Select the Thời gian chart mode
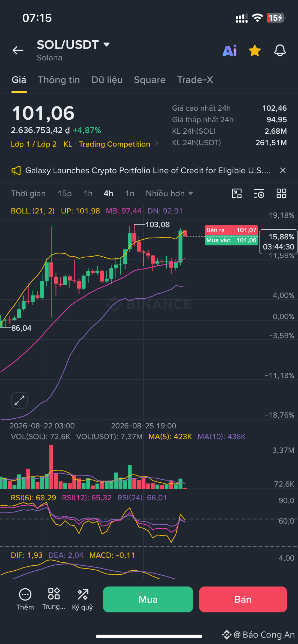Image resolution: width=298 pixels, height=644 pixels. pyautogui.click(x=28, y=194)
